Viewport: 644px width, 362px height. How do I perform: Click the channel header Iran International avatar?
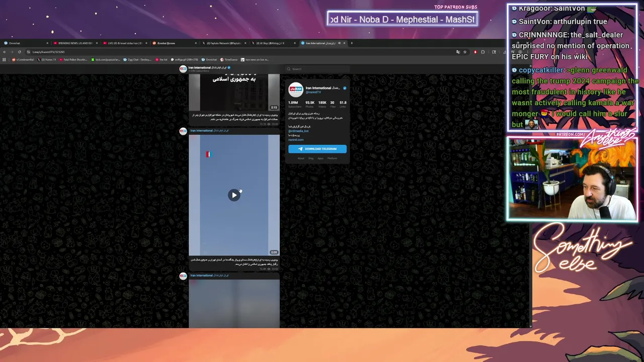(x=183, y=69)
